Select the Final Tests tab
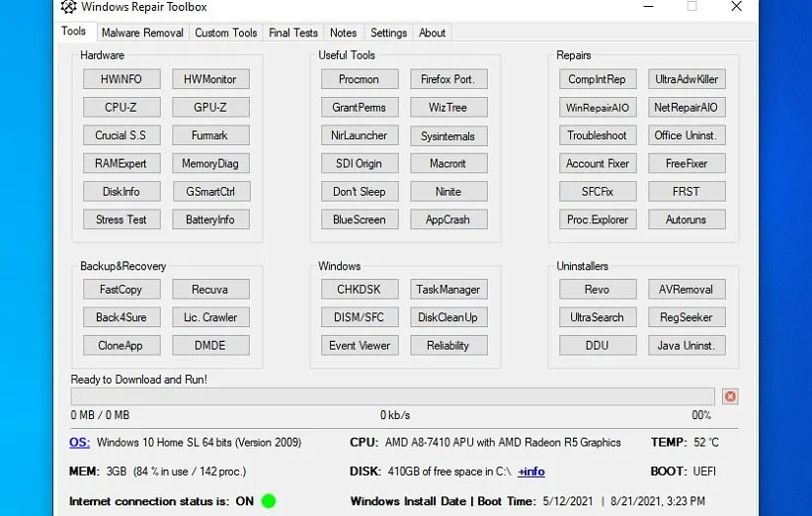 293,33
